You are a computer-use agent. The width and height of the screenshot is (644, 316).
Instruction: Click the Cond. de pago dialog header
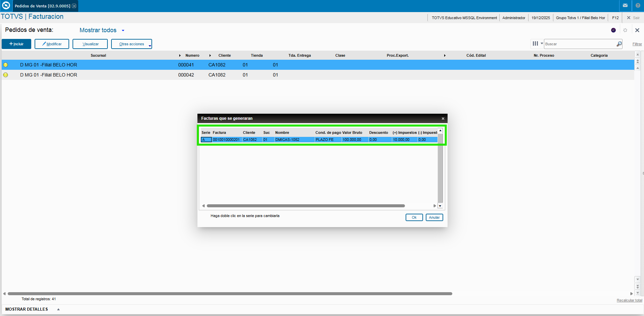pyautogui.click(x=328, y=133)
